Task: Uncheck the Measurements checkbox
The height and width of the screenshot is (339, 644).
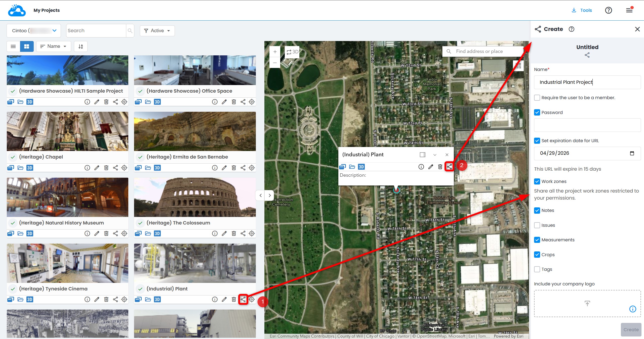Action: 537,240
